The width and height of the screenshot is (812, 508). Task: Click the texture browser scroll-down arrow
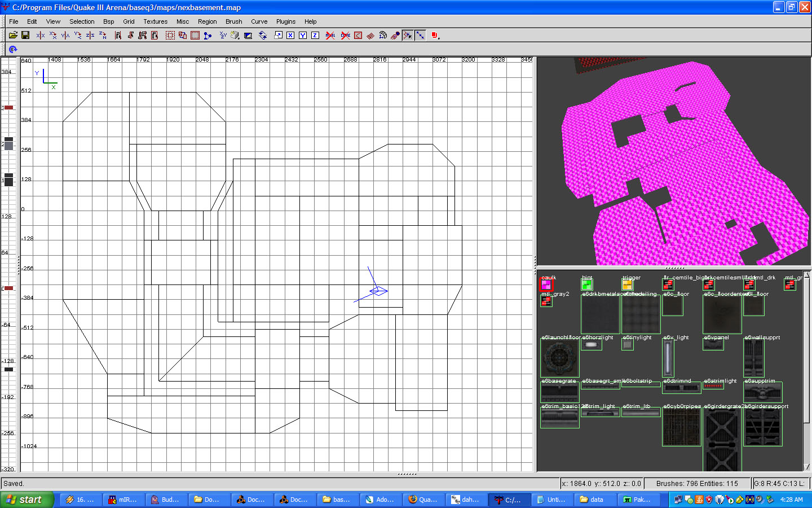[807, 467]
